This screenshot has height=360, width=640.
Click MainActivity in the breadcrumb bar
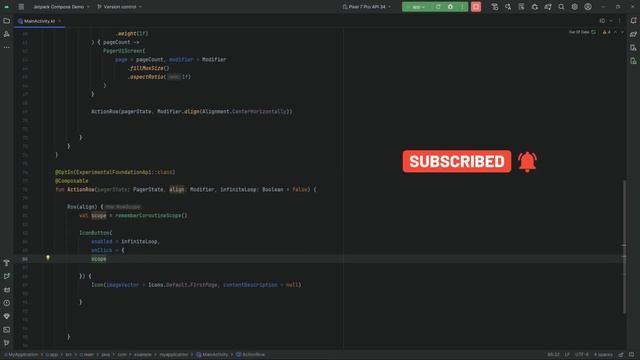click(x=212, y=355)
